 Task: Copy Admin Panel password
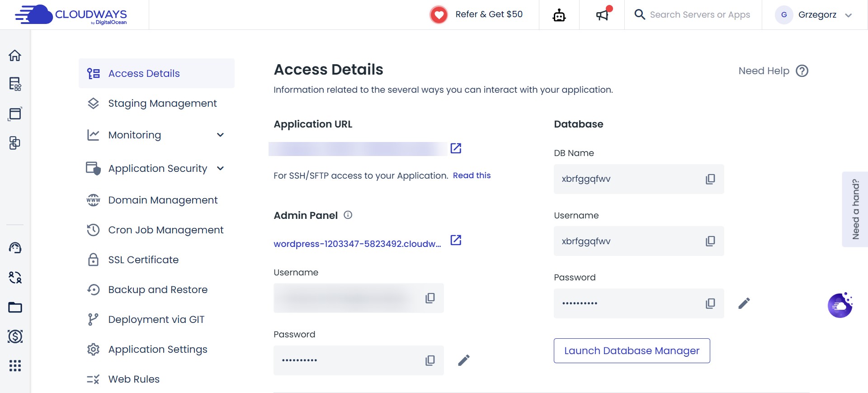430,360
